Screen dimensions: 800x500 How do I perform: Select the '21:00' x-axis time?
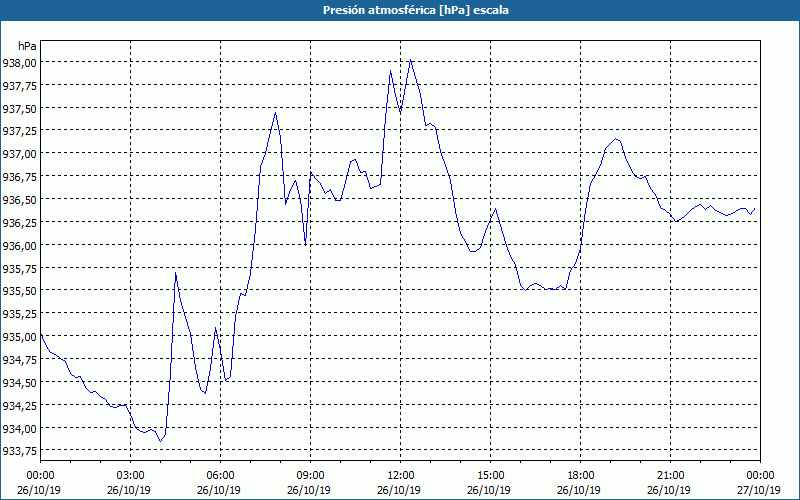(670, 476)
